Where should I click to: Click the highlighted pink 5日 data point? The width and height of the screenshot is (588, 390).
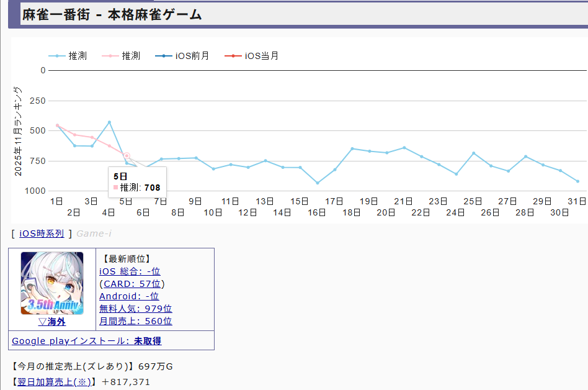(127, 156)
